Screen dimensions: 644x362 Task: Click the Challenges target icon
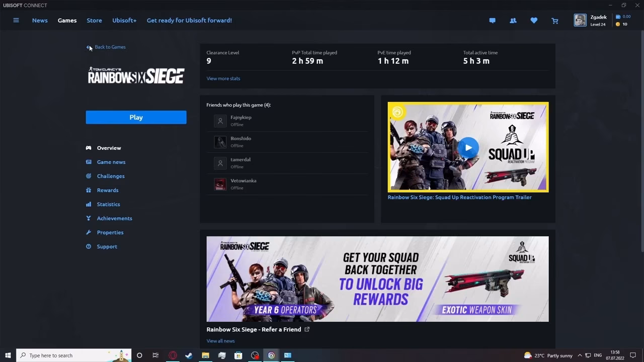tap(89, 176)
